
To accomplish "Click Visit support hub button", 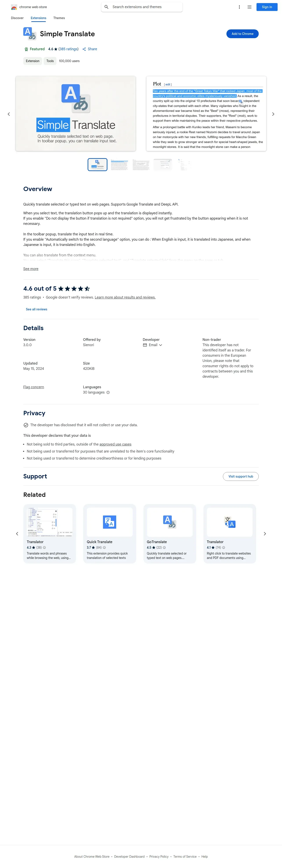I will tap(241, 476).
